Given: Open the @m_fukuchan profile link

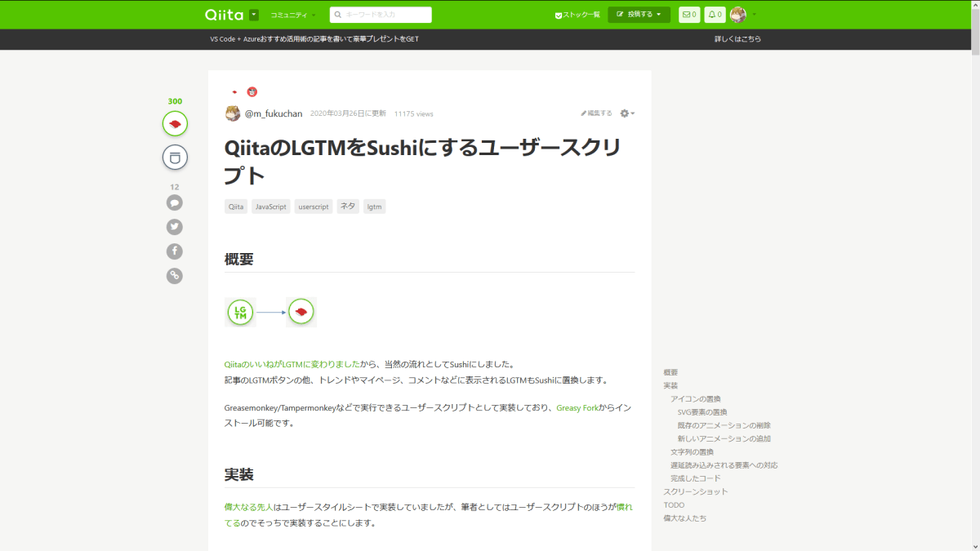Looking at the screenshot, I should (x=274, y=114).
